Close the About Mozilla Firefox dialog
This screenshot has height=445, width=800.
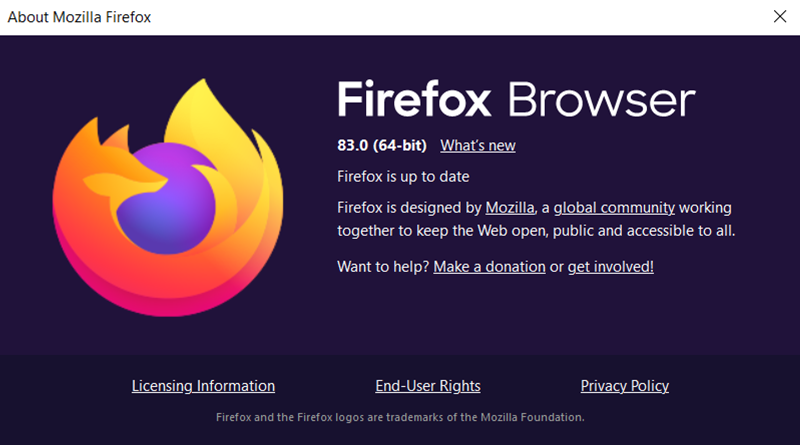pos(780,16)
